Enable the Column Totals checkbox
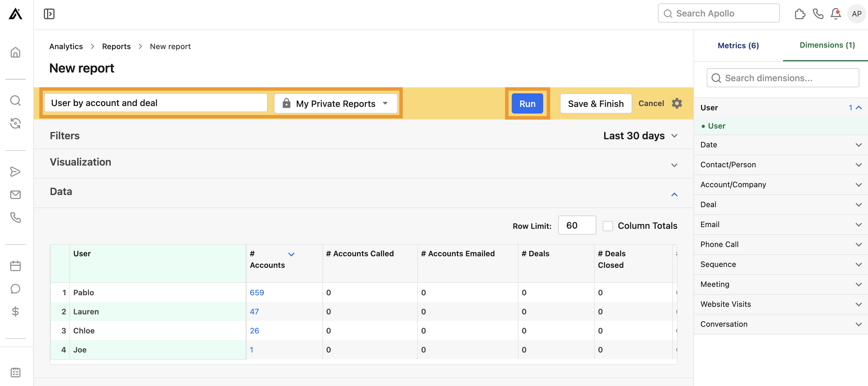The width and height of the screenshot is (868, 386). (608, 226)
